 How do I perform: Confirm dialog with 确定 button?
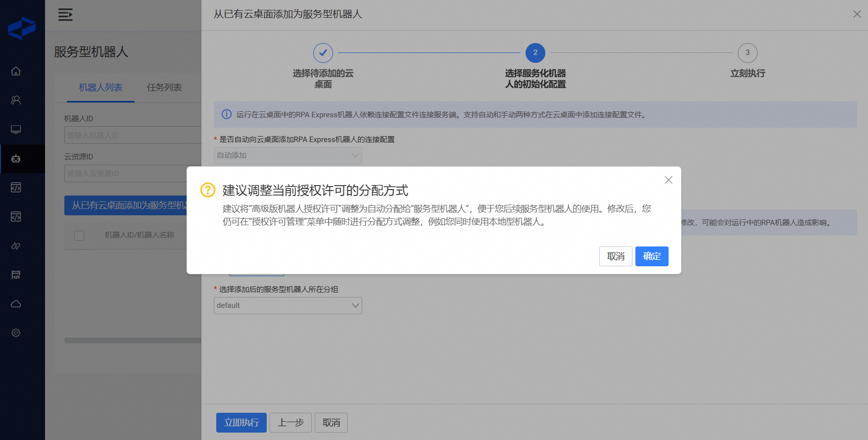point(652,256)
